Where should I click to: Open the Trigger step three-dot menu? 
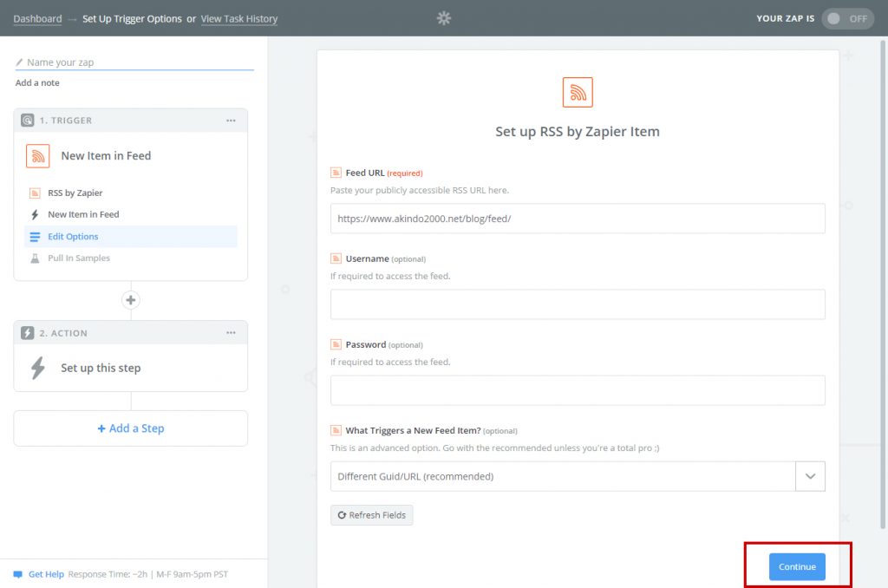tap(231, 121)
